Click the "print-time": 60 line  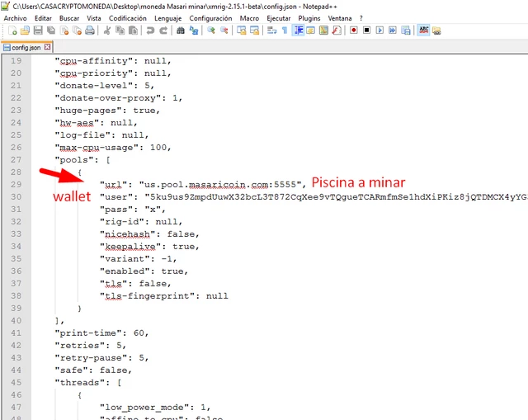tap(101, 333)
